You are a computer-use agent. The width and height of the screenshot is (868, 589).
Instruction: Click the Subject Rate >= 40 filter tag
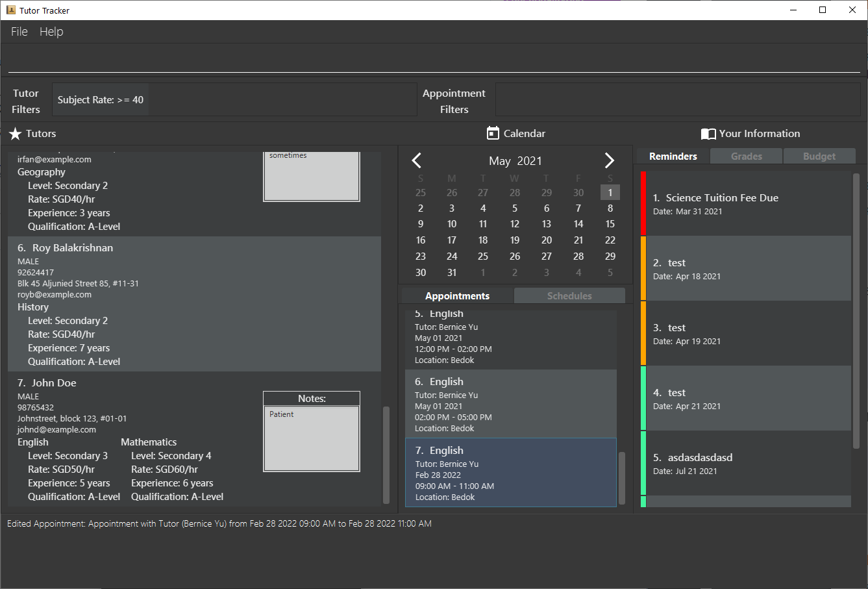pyautogui.click(x=101, y=100)
